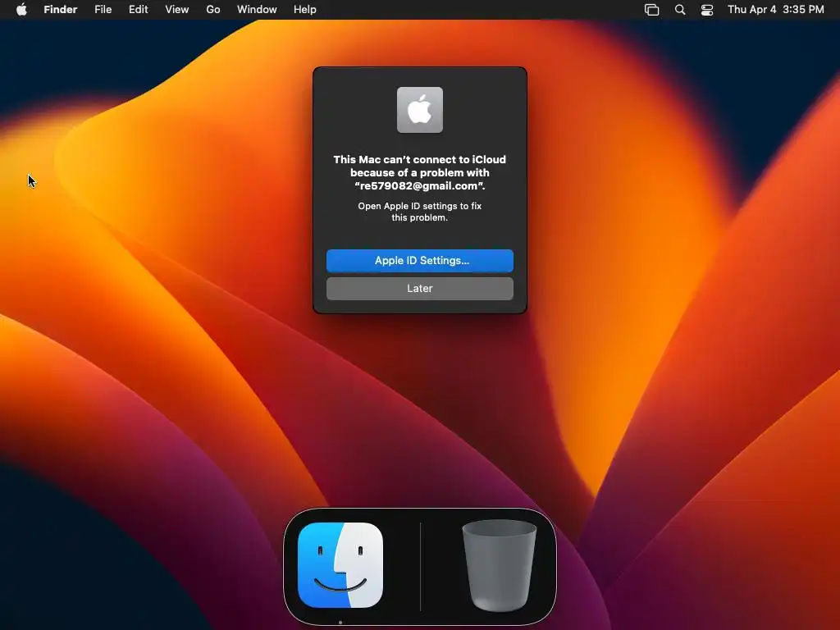Dismiss dialog with Later button

click(420, 288)
